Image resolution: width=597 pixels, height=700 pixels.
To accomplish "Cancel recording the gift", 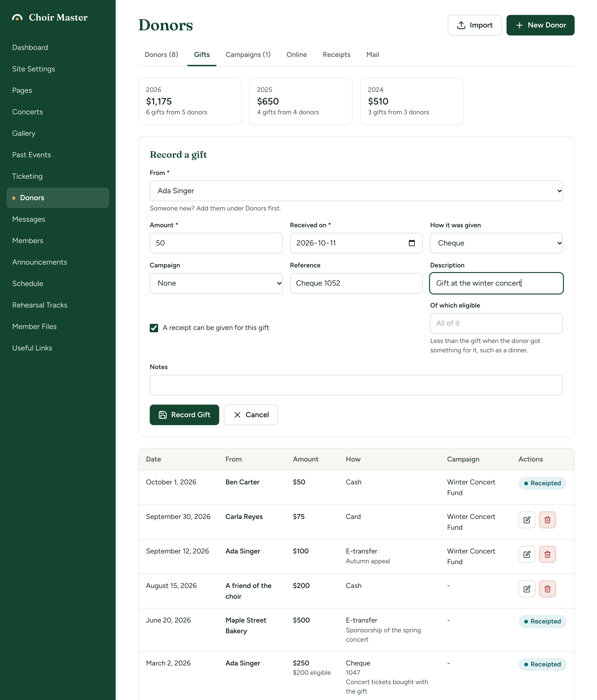I will 250,415.
